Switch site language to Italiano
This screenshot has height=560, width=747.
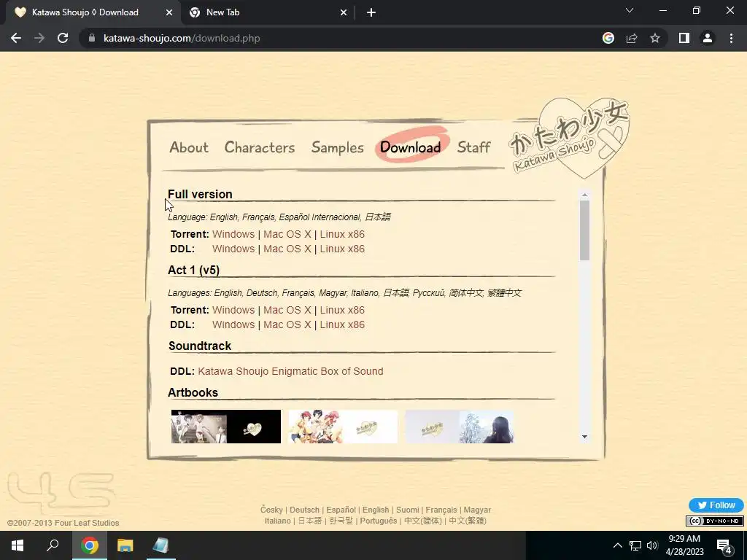click(278, 521)
